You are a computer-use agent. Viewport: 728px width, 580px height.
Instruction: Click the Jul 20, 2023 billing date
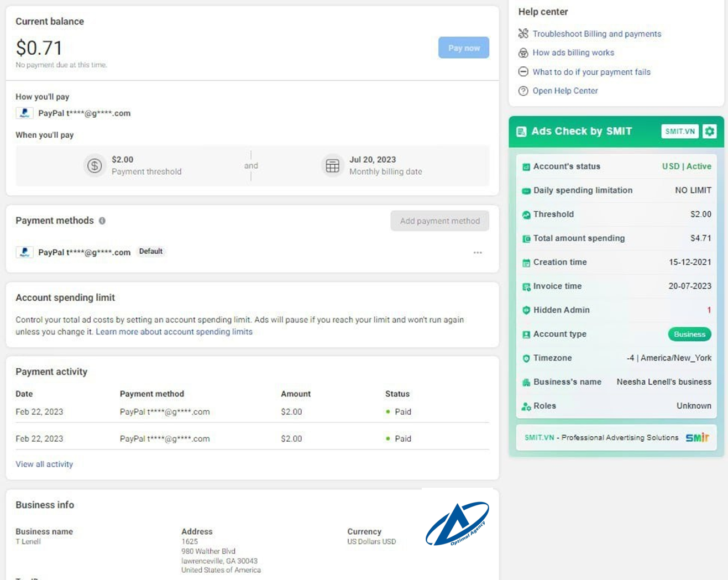coord(373,159)
